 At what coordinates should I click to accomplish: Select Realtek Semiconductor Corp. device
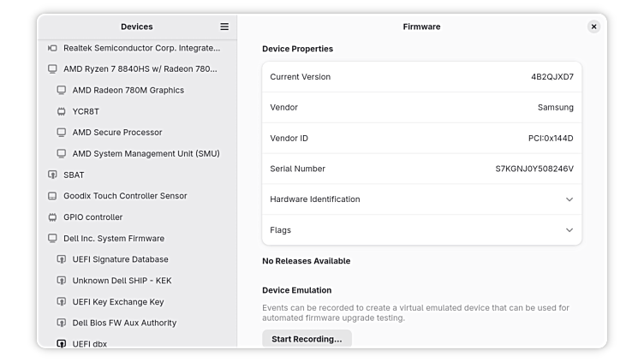coord(141,48)
